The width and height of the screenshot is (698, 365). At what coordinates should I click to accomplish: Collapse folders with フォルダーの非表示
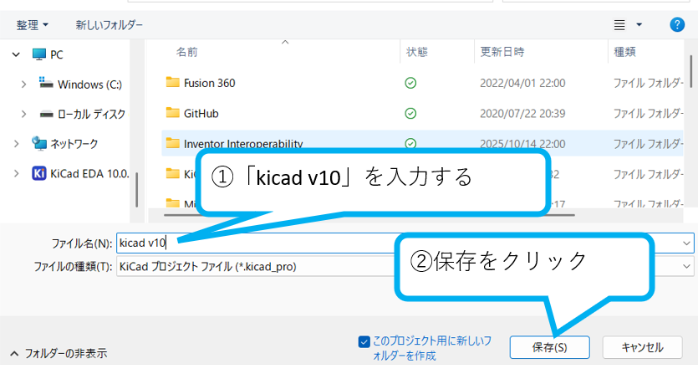coord(59,353)
